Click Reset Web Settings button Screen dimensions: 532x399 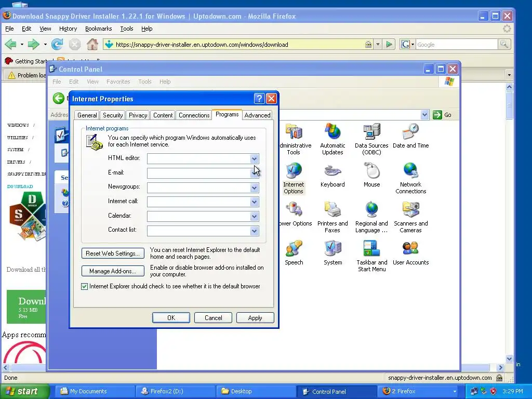coord(113,254)
